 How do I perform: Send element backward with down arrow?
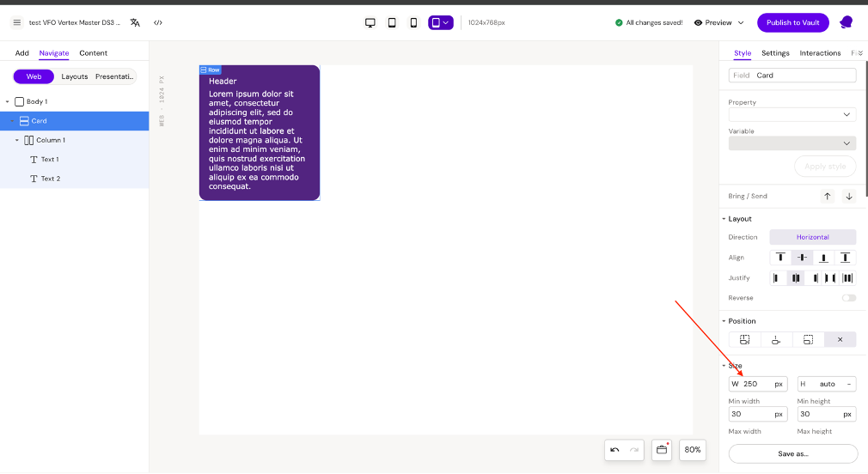[x=849, y=196]
